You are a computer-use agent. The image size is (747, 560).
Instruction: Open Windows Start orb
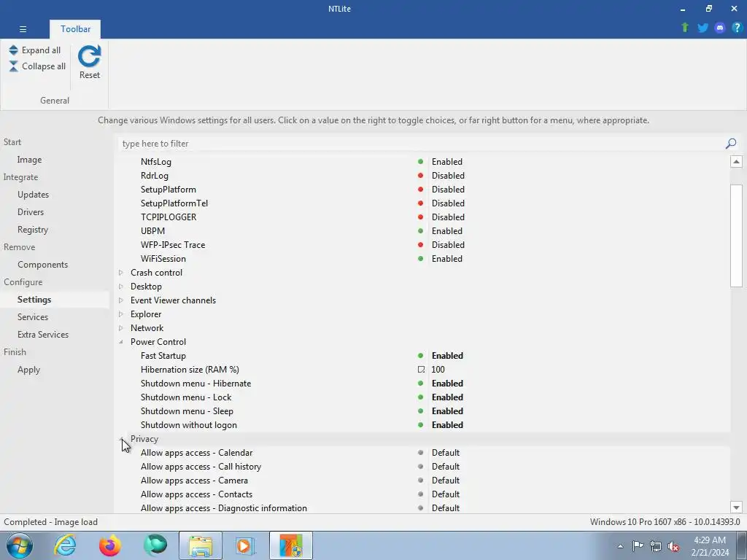[x=20, y=545]
